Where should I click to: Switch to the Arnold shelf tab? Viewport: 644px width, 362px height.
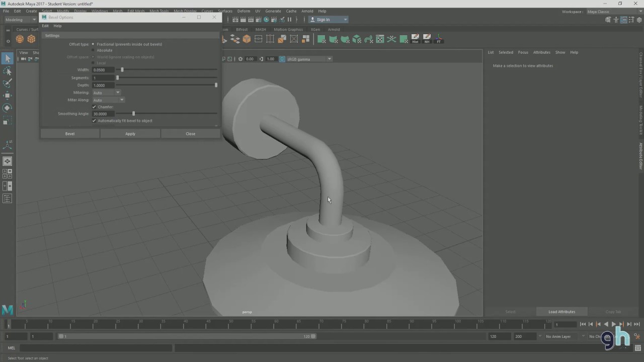334,29
